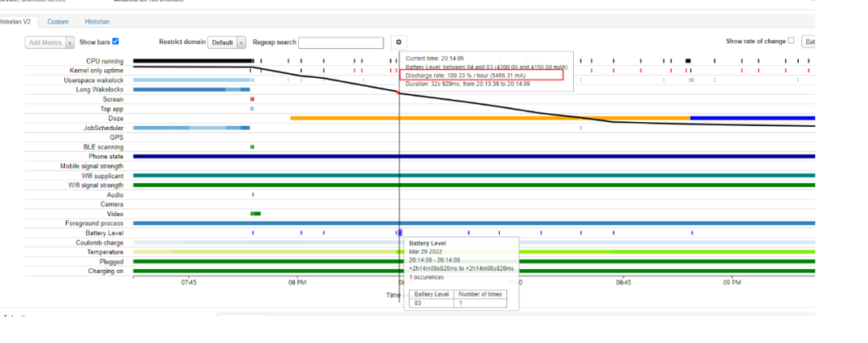868x343 pixels.
Task: Select the Long Wakelocks label
Action: 100,90
